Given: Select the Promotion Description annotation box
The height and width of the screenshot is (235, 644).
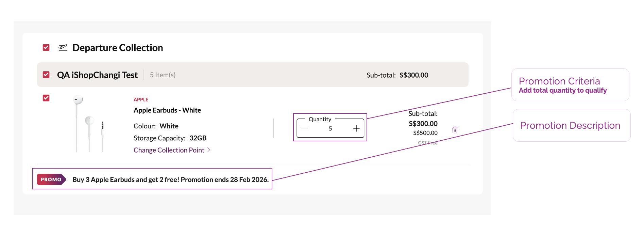Looking at the screenshot, I should click(571, 125).
